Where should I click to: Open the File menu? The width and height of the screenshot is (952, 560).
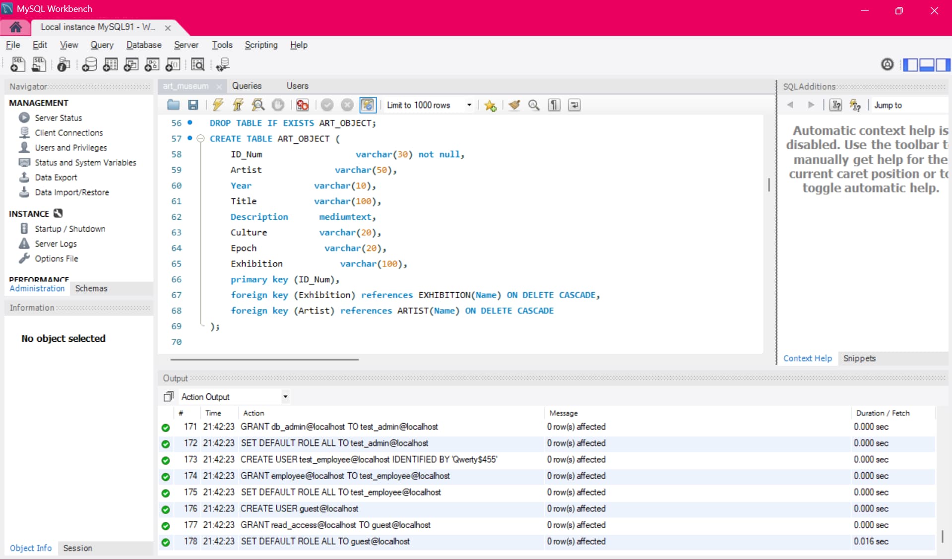[x=13, y=45]
